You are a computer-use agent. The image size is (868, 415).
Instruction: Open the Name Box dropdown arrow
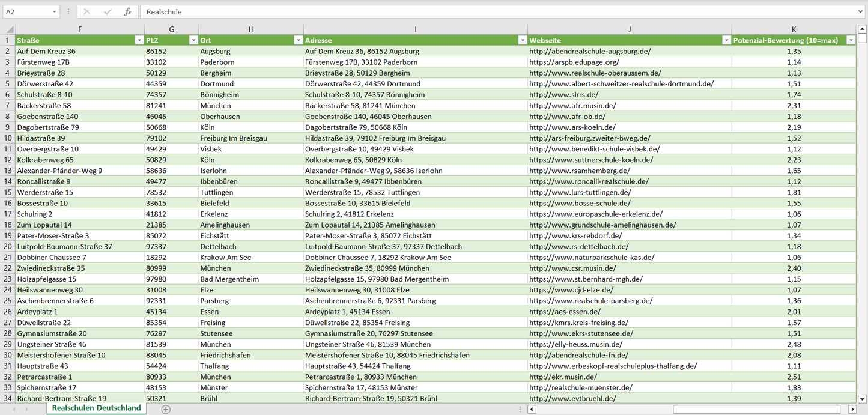click(x=54, y=12)
